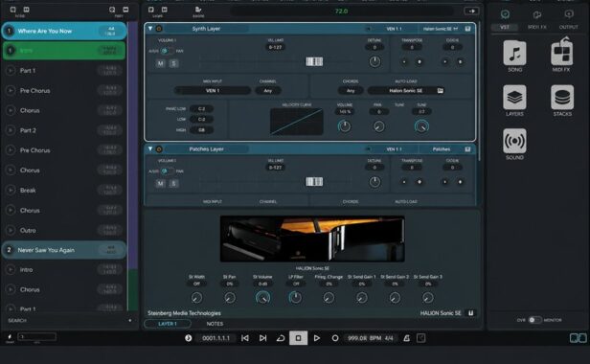
Task: Mute the Synth Layer with M button
Action: coord(161,63)
